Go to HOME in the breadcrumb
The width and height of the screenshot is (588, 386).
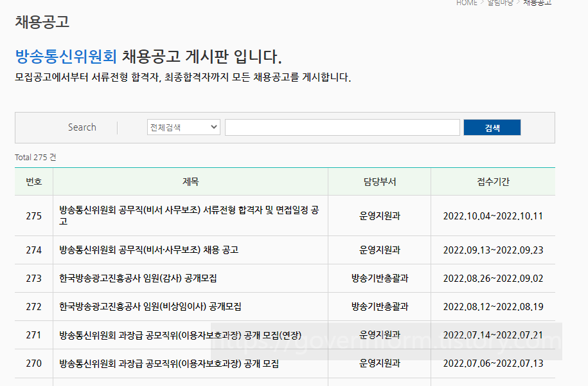point(467,3)
